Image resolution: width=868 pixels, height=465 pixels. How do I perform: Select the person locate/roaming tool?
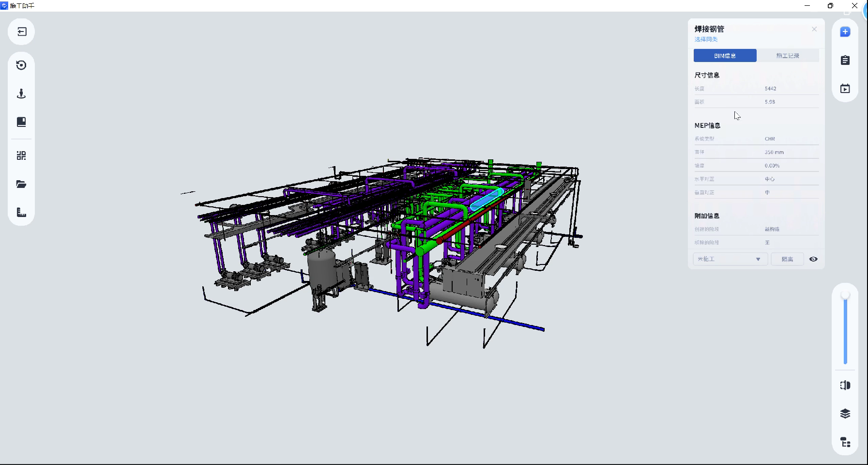[x=21, y=94]
